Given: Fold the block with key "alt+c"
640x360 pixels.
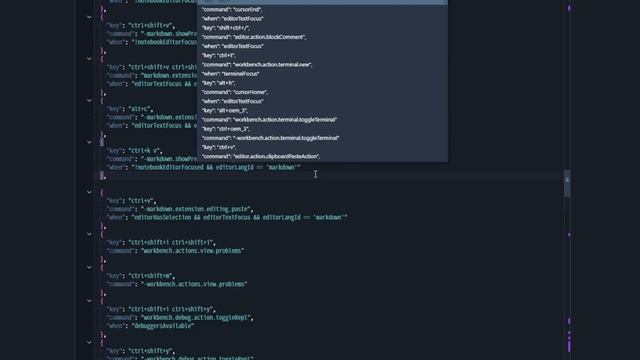Looking at the screenshot, I should tap(89, 100).
